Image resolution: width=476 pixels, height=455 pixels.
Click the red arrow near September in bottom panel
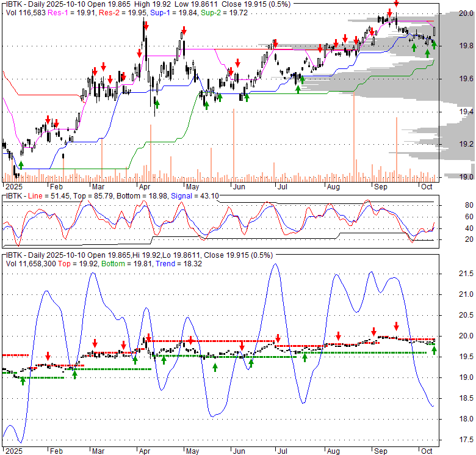(x=396, y=326)
